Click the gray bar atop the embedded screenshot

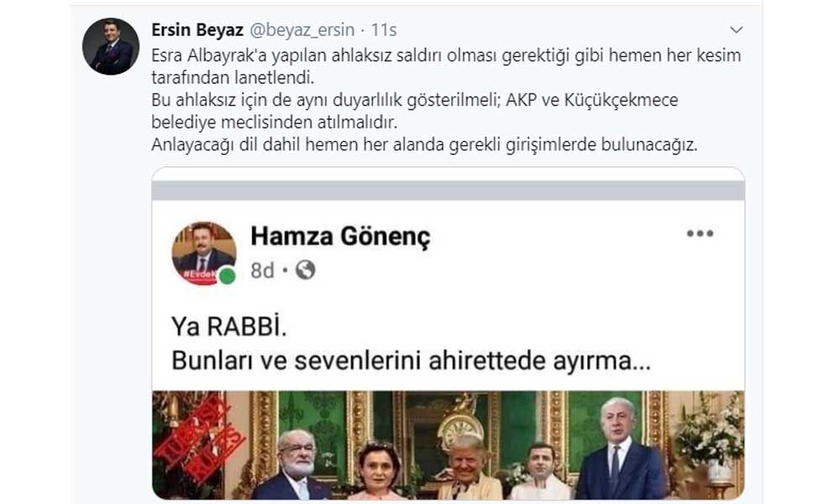[x=449, y=191]
